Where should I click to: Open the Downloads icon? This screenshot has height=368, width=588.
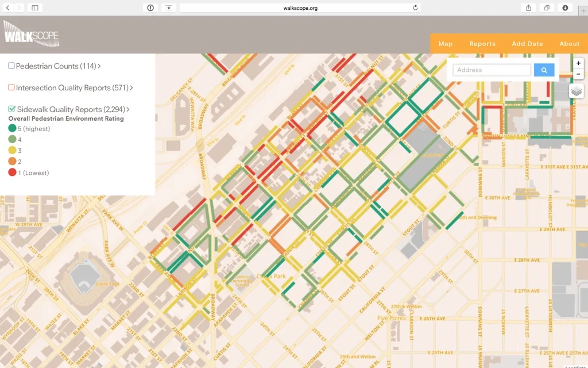(x=565, y=7)
